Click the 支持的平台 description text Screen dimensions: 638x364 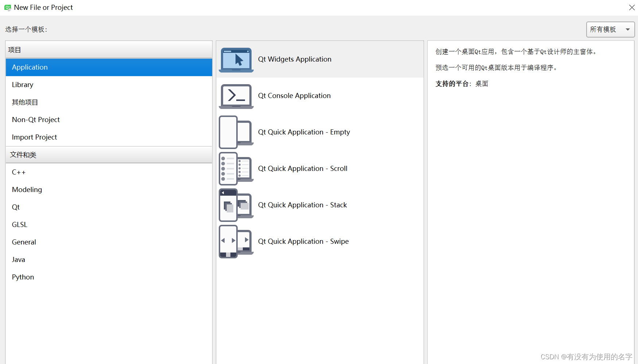462,84
